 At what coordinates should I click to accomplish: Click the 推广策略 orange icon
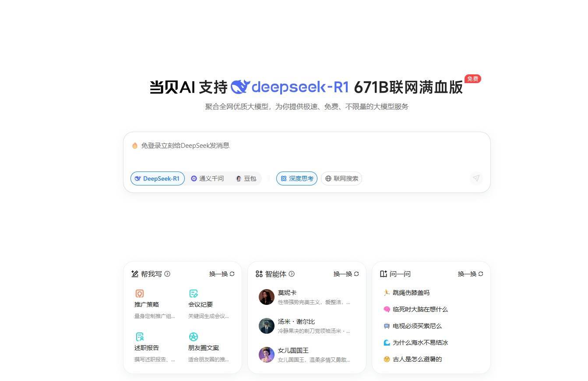tap(140, 294)
